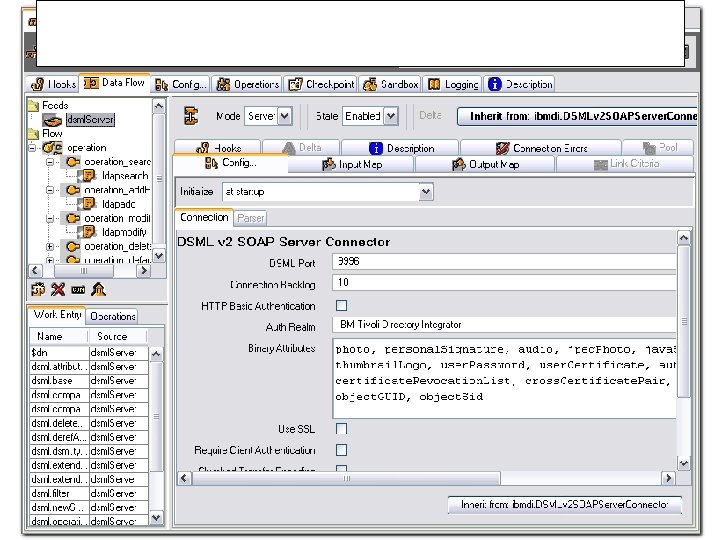Click the operation_search branch icon
720x540 pixels.
72,162
